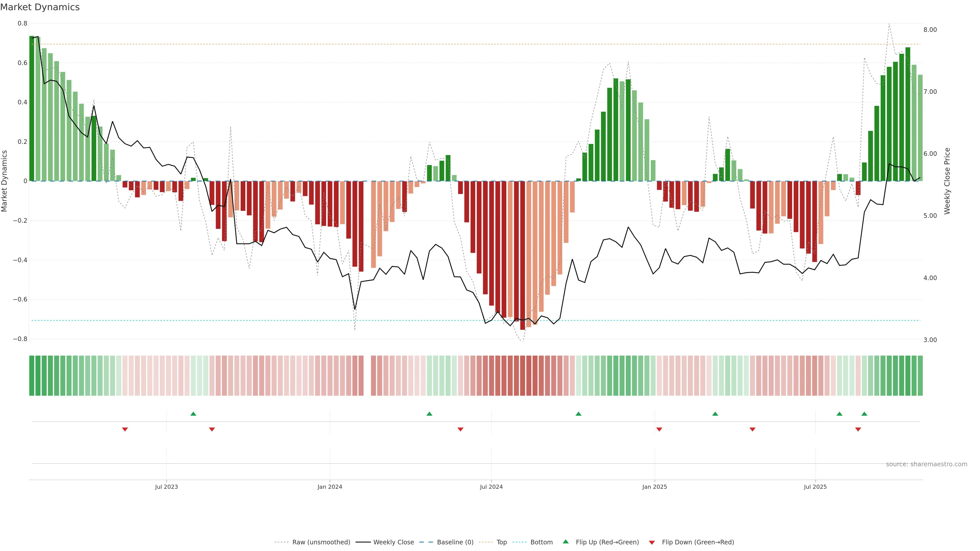Click the rightmost red flip-down marker
This screenshot has height=551, width=980.
[858, 429]
